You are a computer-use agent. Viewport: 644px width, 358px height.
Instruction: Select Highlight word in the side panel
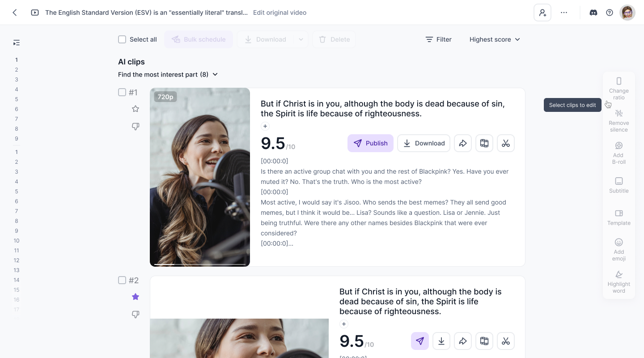tap(619, 282)
